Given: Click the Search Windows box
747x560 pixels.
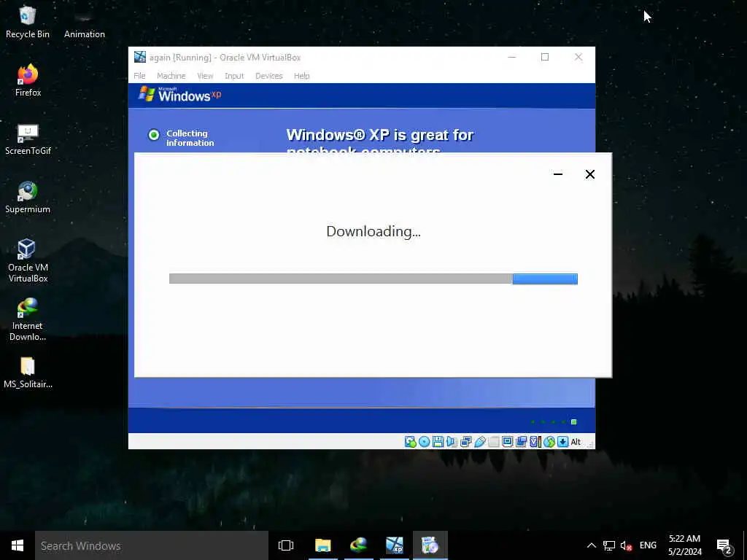Looking at the screenshot, I should (152, 545).
